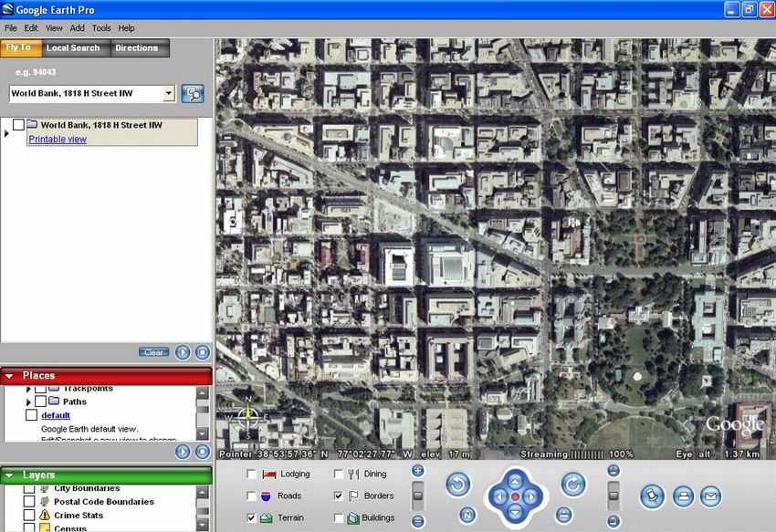
Task: Check the Postal Code Boundaries layer
Action: (29, 501)
